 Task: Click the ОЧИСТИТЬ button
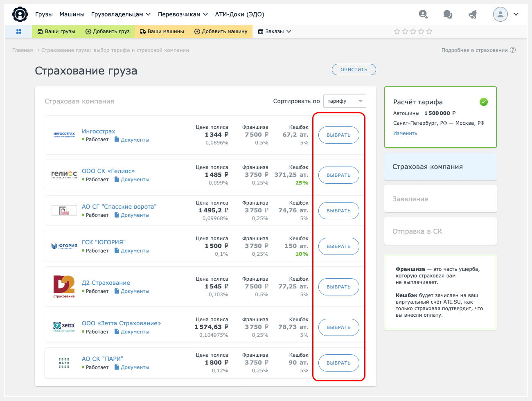click(354, 70)
